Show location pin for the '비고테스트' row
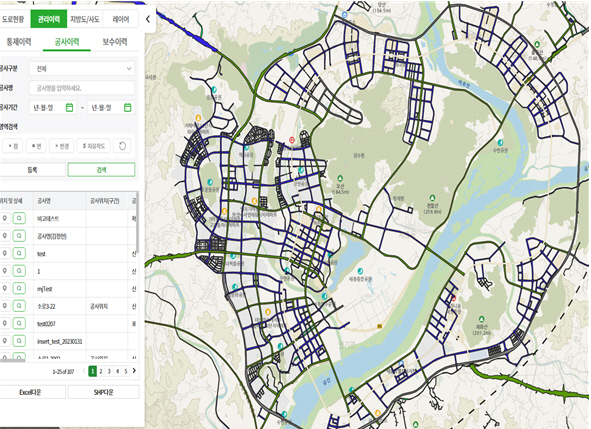This screenshot has height=429, width=591. [5, 218]
